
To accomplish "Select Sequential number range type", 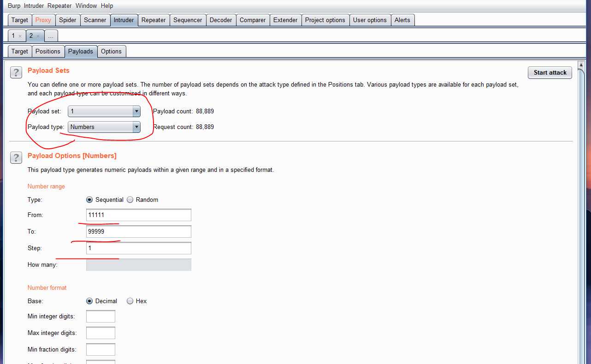I will pyautogui.click(x=89, y=200).
